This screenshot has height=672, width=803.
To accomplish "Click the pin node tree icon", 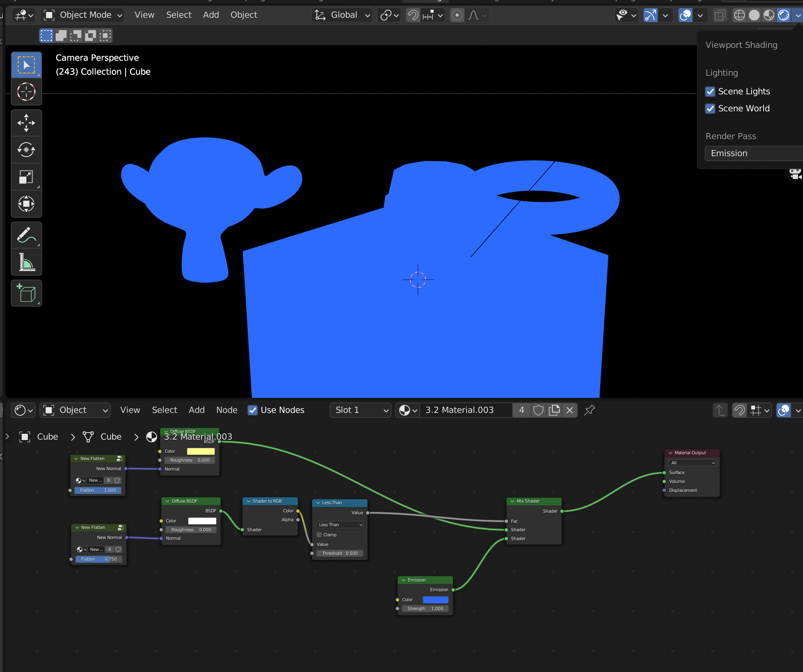I will tap(589, 410).
